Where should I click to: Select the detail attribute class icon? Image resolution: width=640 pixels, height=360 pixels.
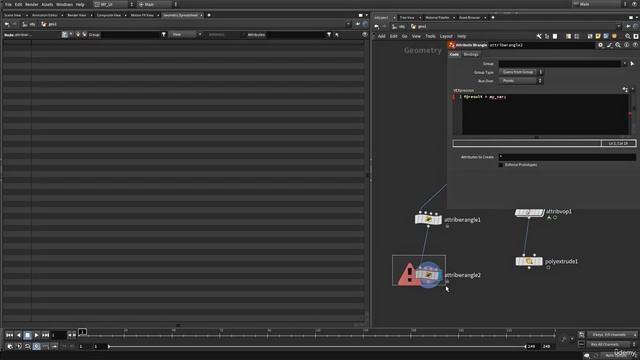click(x=84, y=35)
